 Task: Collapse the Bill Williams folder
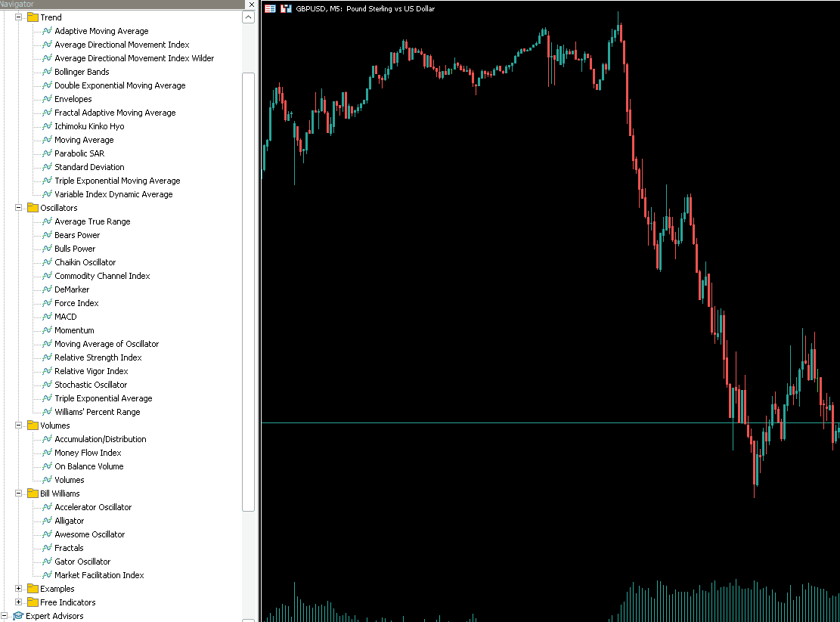[19, 494]
